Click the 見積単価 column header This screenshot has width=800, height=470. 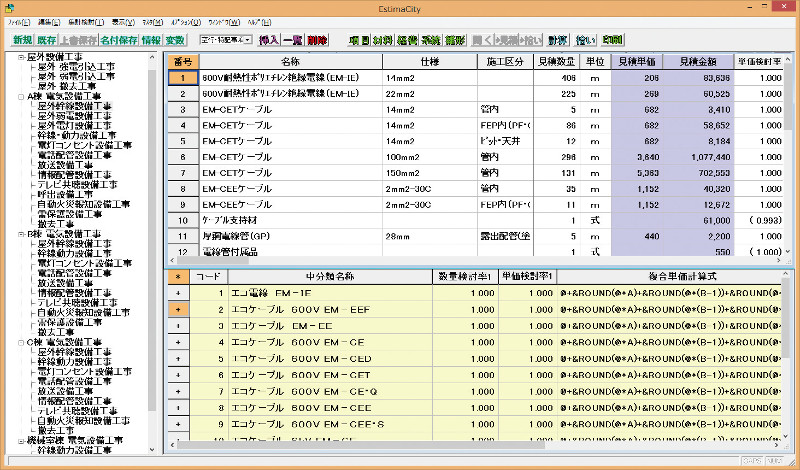pyautogui.click(x=637, y=62)
